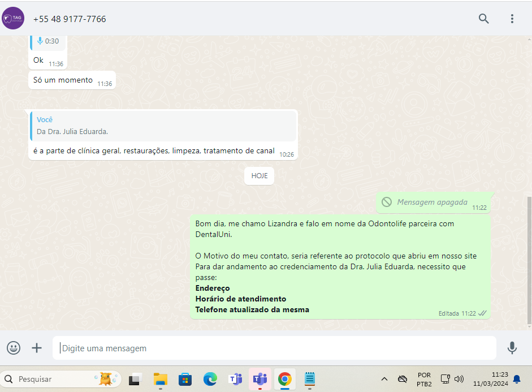Open the chat options three-dot menu
The height and width of the screenshot is (392, 532).
click(x=512, y=19)
